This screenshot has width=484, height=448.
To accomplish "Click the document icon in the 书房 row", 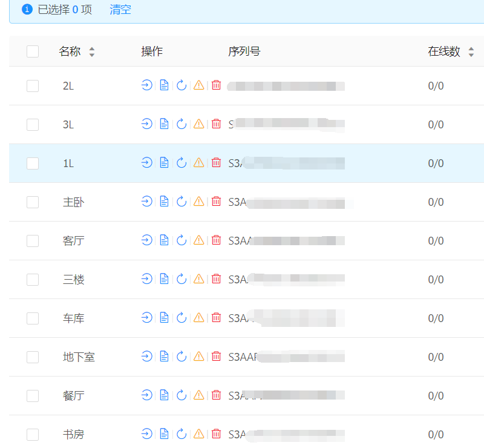I will (164, 434).
